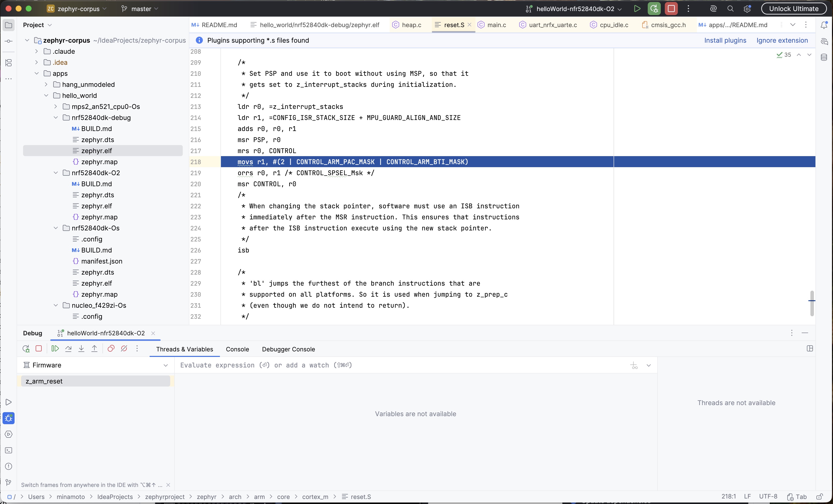Open the Services tool window icon
833x504 pixels.
pyautogui.click(x=9, y=434)
